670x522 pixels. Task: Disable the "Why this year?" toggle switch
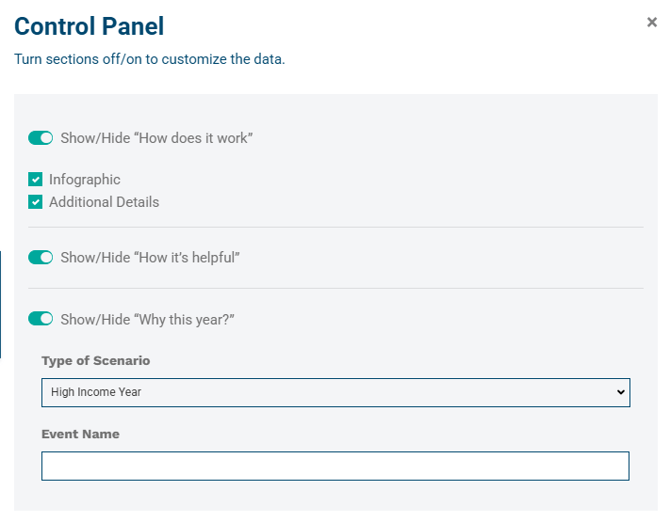40,319
